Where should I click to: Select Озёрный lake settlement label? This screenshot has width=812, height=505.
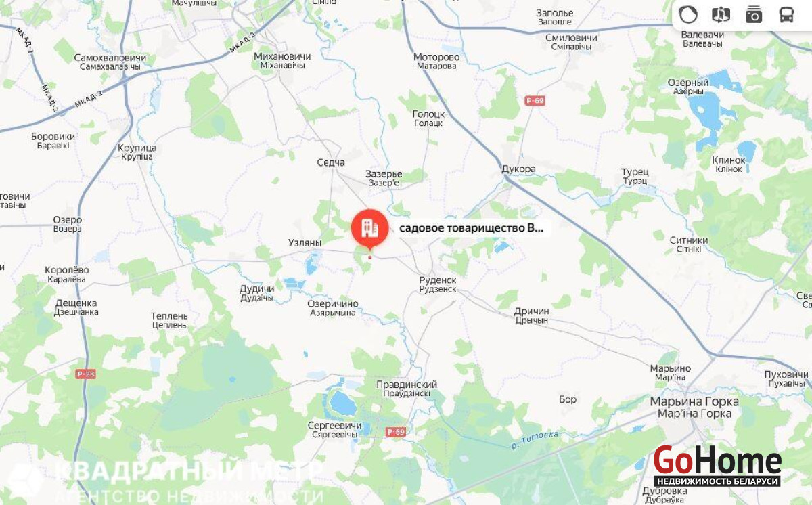(688, 82)
